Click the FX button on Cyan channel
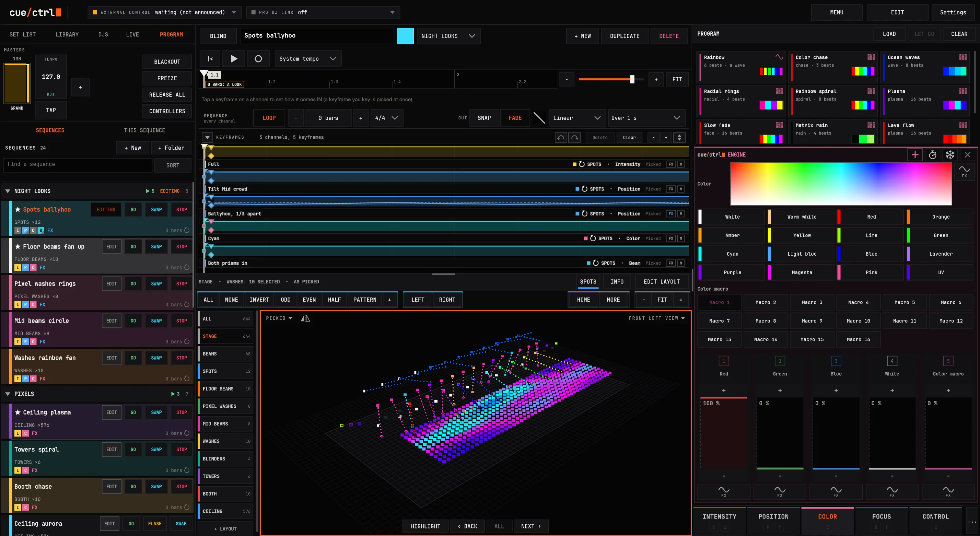 (x=671, y=238)
